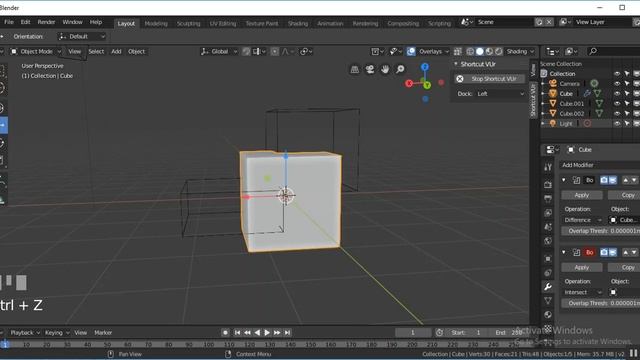Open the File menu
This screenshot has width=640, height=360.
click(9, 22)
